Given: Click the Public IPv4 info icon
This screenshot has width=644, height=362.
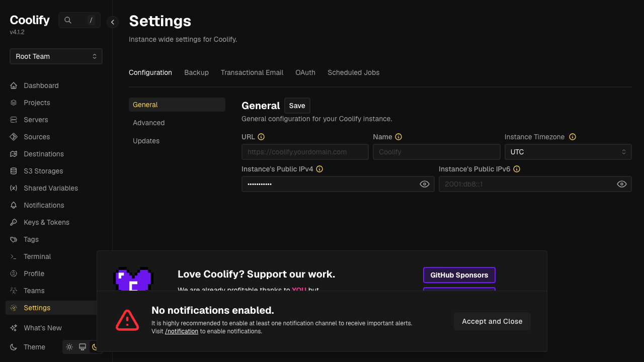Looking at the screenshot, I should point(319,169).
